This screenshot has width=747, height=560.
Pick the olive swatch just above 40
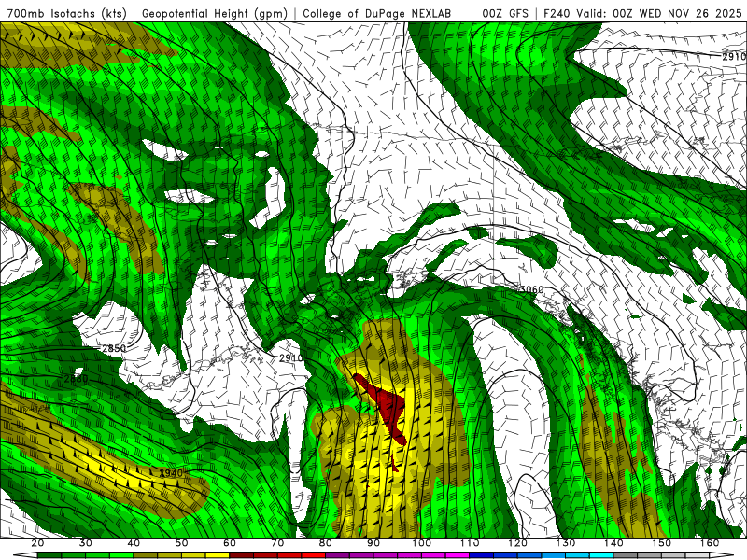(146, 555)
